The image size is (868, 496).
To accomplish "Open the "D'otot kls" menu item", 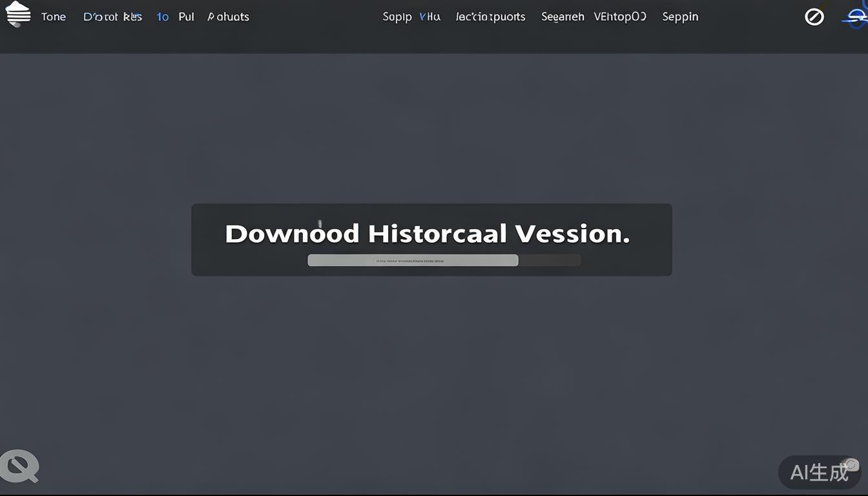I will coord(112,17).
